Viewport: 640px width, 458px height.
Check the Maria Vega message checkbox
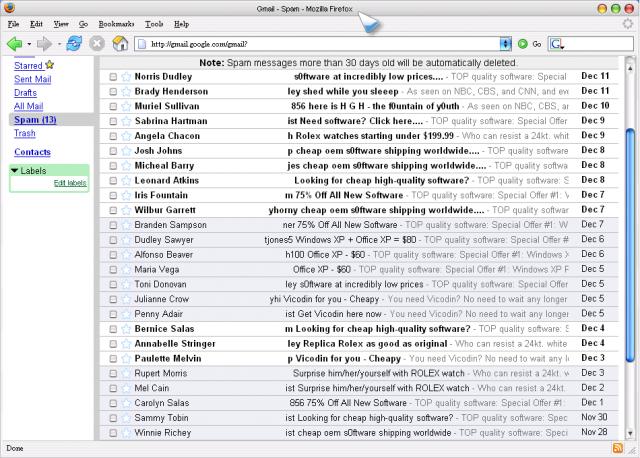pyautogui.click(x=113, y=270)
